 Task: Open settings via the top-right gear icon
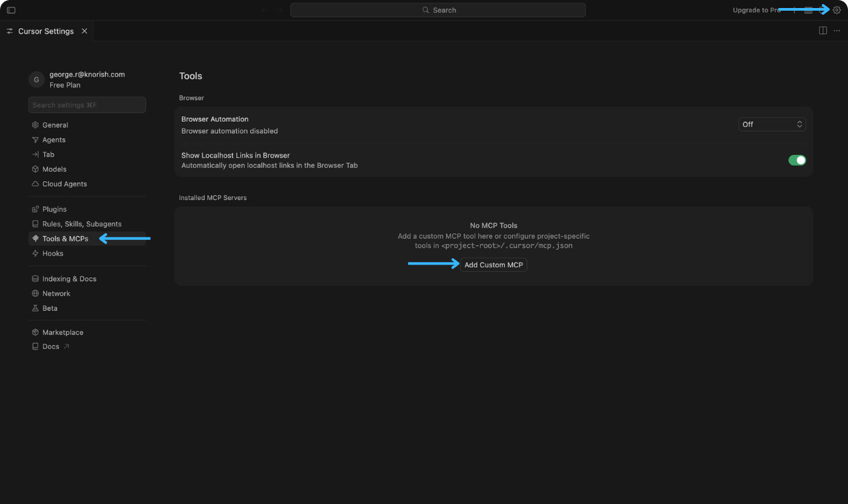point(837,10)
